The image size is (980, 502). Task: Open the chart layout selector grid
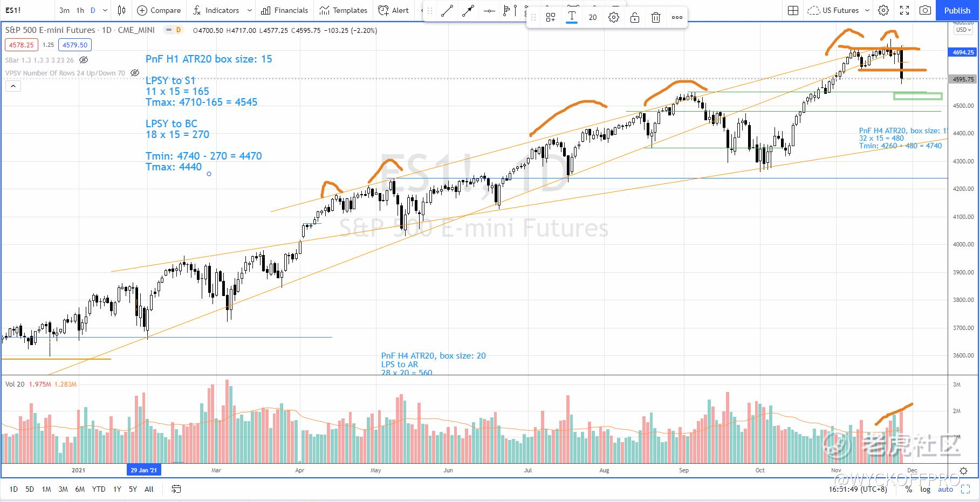[793, 10]
